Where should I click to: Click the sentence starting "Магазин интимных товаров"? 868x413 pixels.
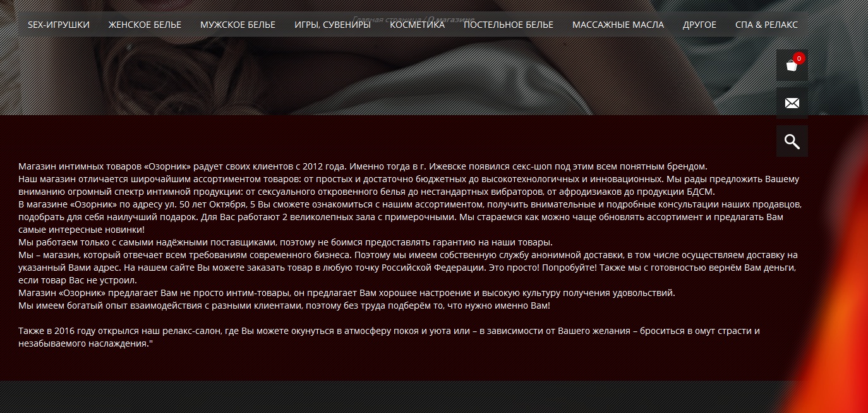[363, 167]
